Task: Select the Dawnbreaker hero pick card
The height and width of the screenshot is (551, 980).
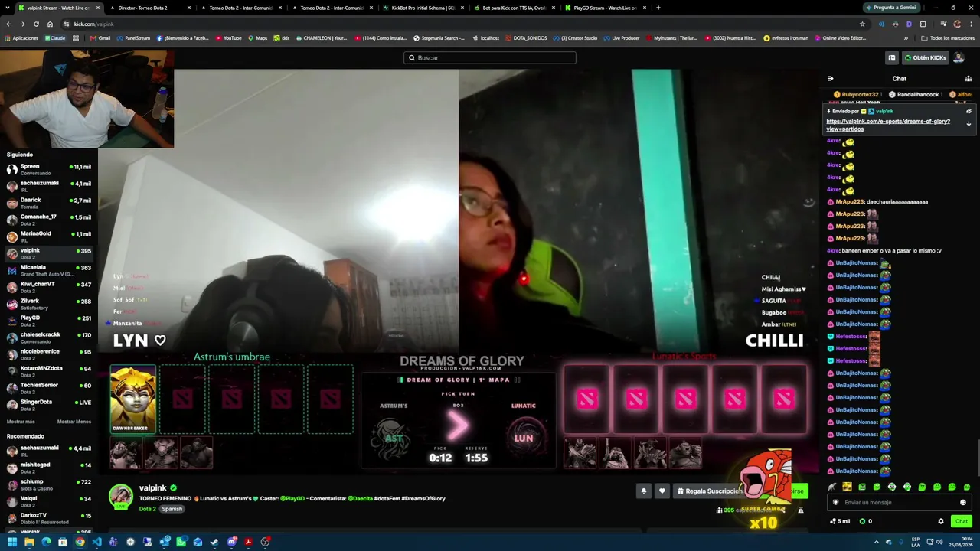Action: coord(133,399)
